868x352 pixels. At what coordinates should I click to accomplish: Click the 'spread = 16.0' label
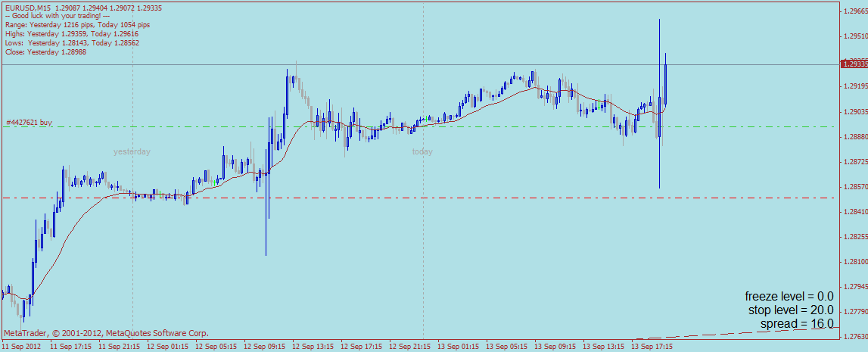coord(797,324)
